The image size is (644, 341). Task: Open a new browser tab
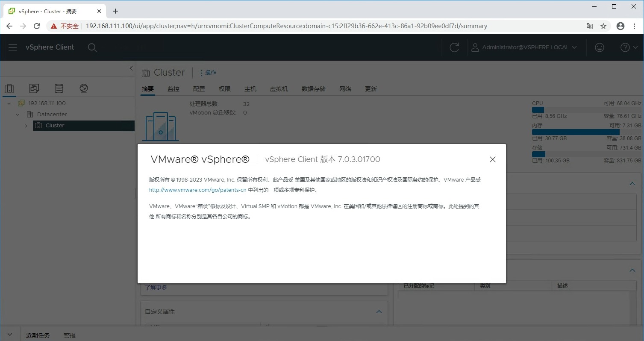point(115,11)
